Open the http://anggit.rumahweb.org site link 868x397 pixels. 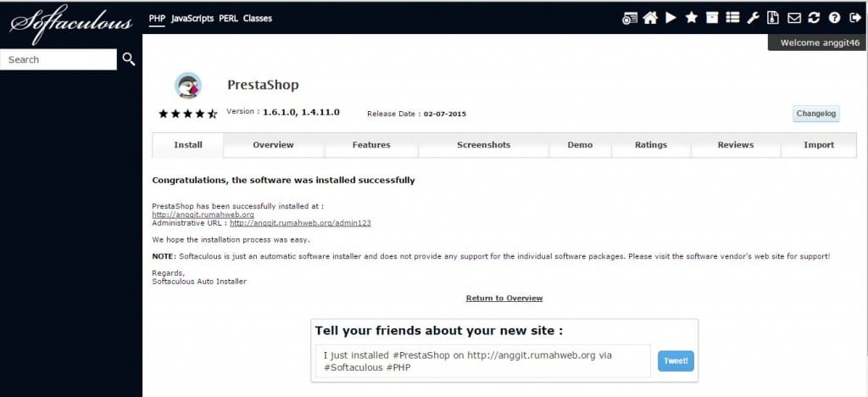pyautogui.click(x=203, y=215)
